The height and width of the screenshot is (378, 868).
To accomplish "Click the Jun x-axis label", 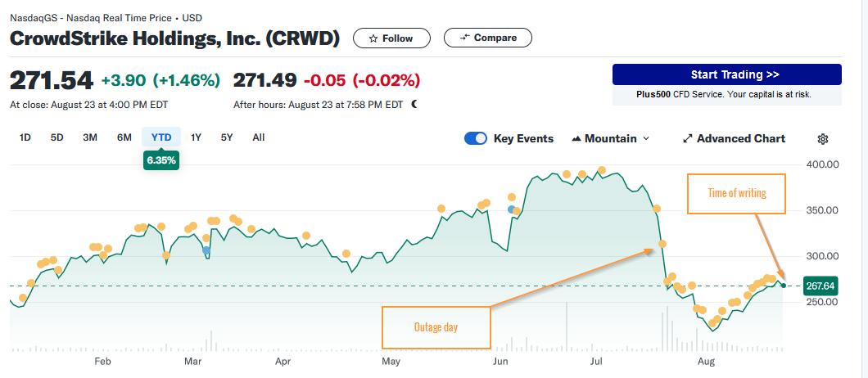I will point(500,362).
